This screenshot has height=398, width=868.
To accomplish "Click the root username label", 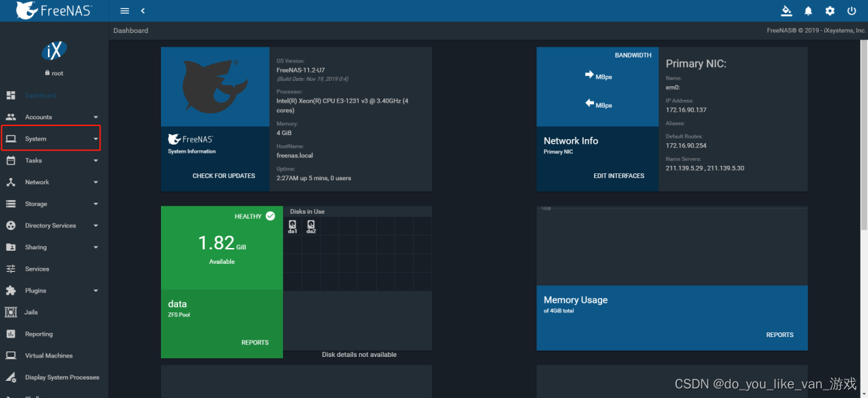I will pos(58,73).
